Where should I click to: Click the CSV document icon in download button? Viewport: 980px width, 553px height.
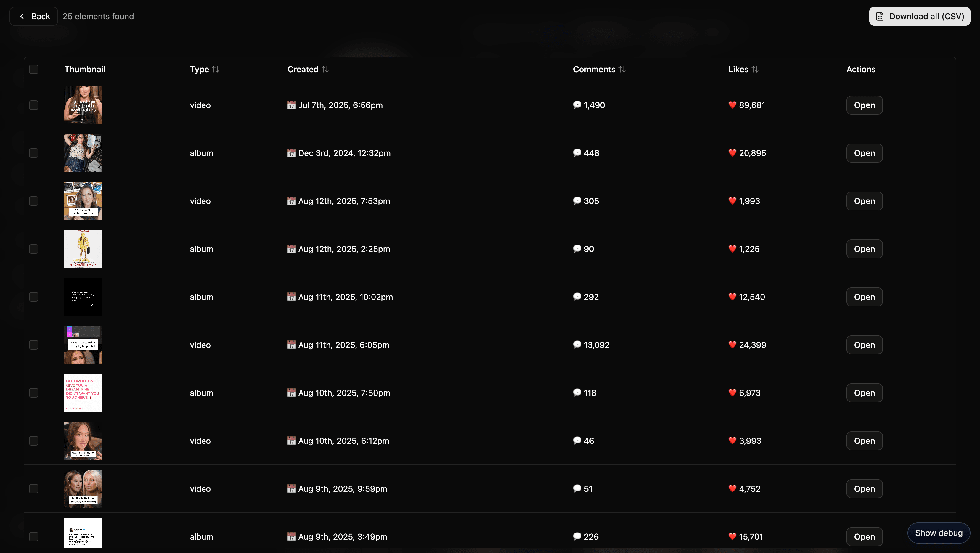pos(880,16)
